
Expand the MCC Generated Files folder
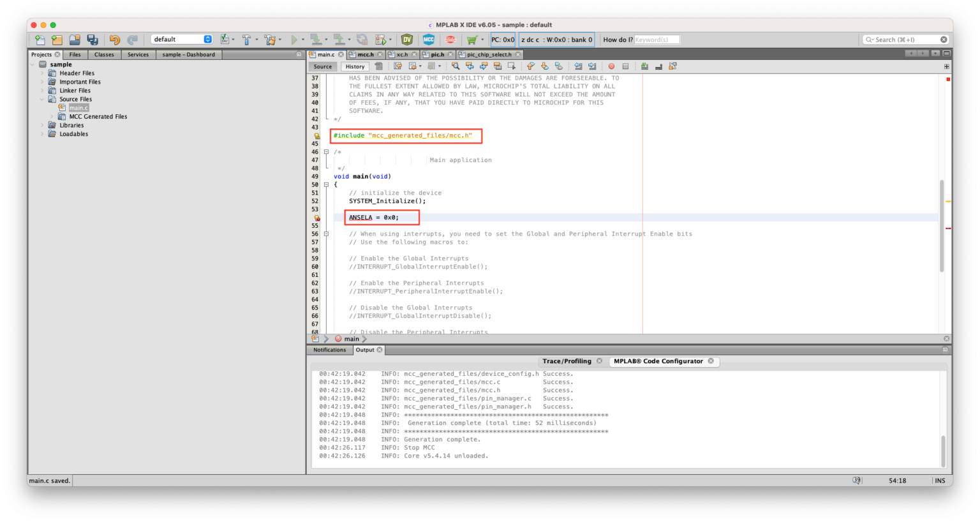52,117
